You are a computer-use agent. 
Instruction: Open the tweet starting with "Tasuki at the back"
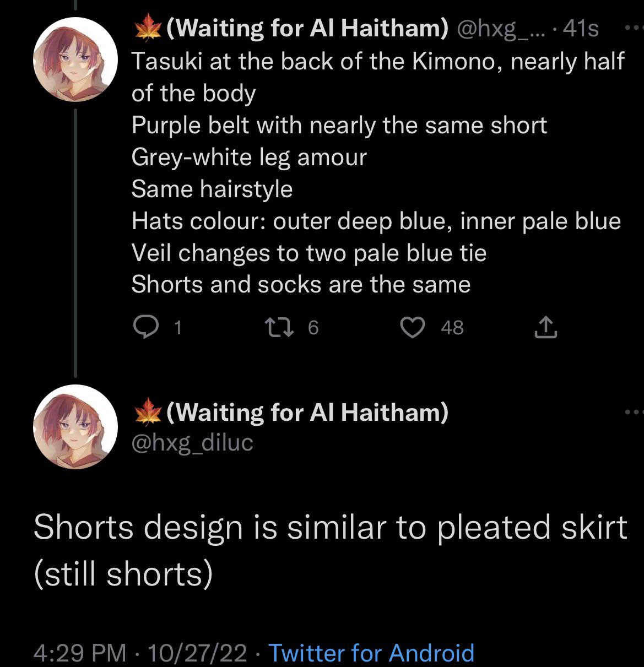point(377,157)
